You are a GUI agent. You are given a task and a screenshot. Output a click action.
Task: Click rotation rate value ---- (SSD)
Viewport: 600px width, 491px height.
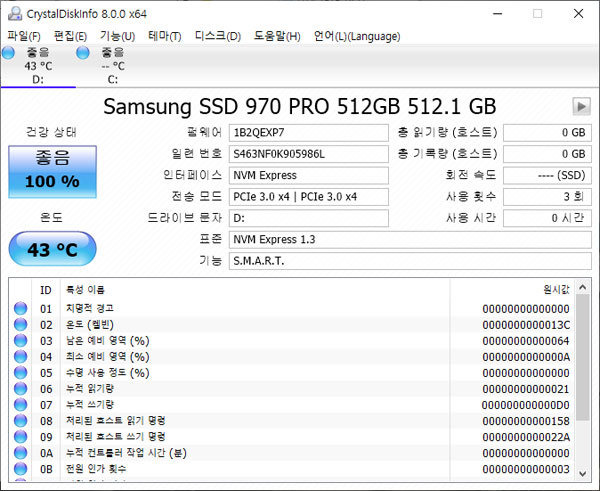click(547, 175)
